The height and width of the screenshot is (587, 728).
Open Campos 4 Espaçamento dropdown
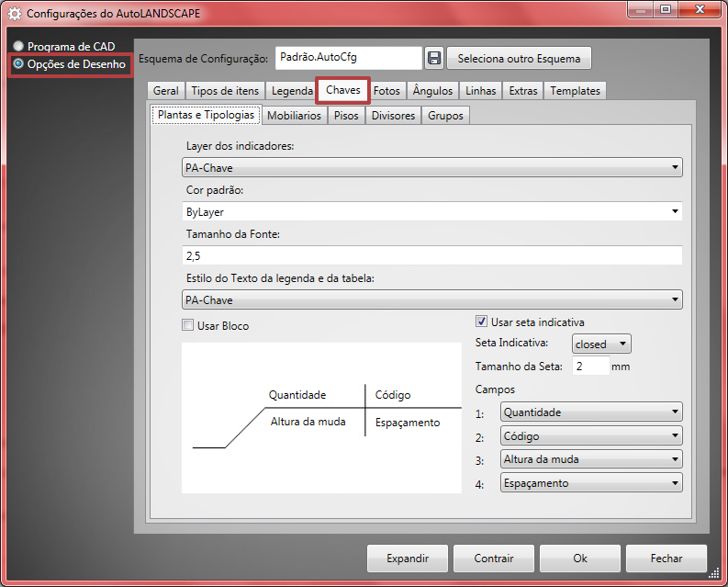[x=591, y=482]
